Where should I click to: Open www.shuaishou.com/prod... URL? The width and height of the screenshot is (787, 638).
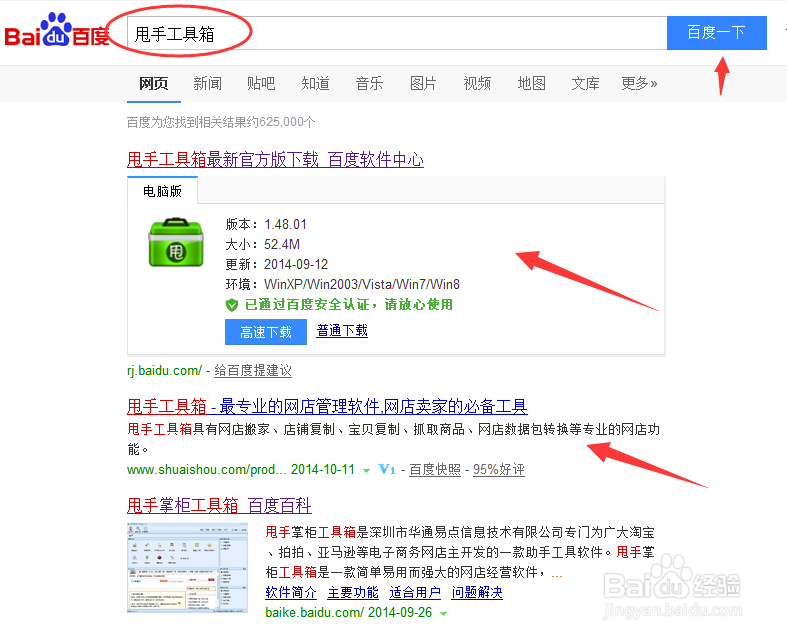(206, 469)
